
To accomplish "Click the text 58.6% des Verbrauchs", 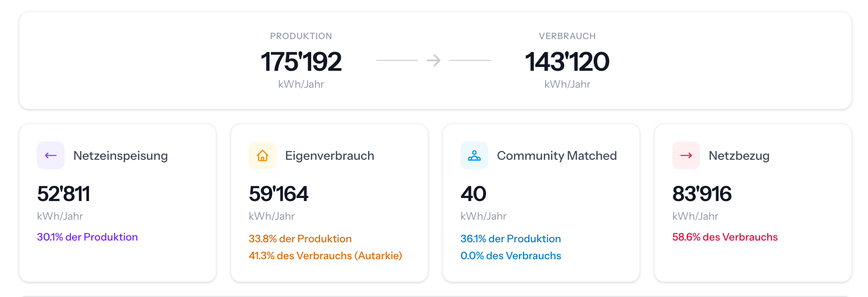I will point(725,237).
